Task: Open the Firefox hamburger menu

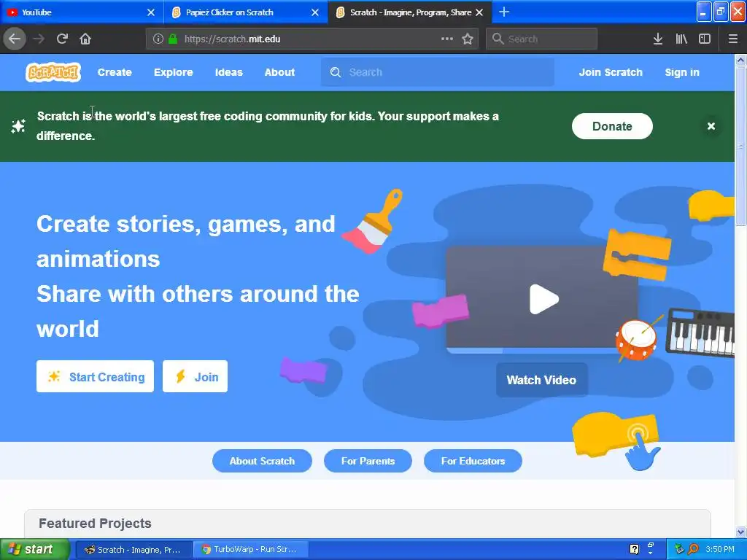Action: click(x=733, y=39)
